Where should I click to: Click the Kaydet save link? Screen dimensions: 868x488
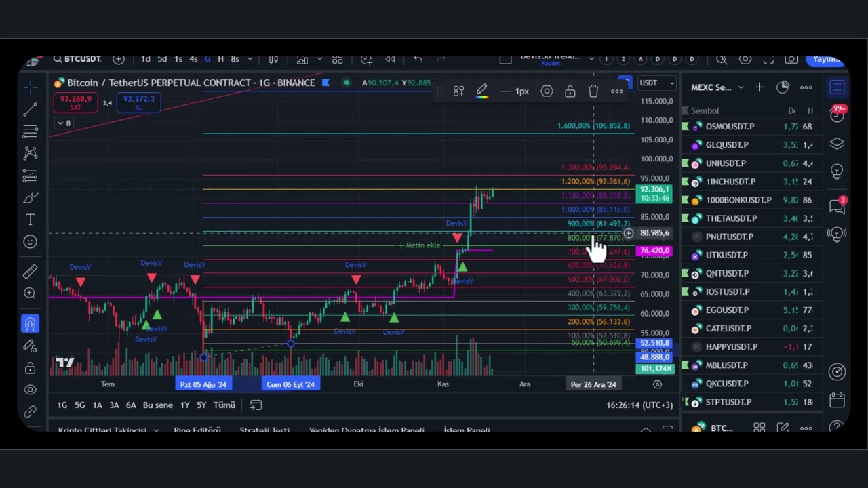551,63
